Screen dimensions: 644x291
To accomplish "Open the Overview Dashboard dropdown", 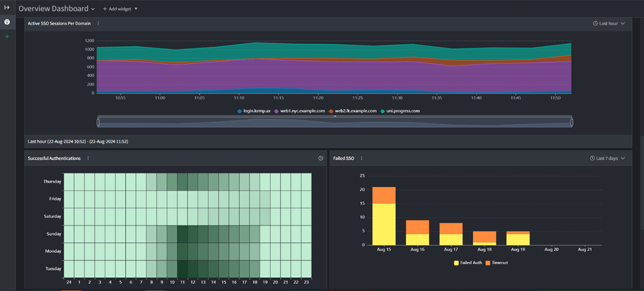I will 92,9.
